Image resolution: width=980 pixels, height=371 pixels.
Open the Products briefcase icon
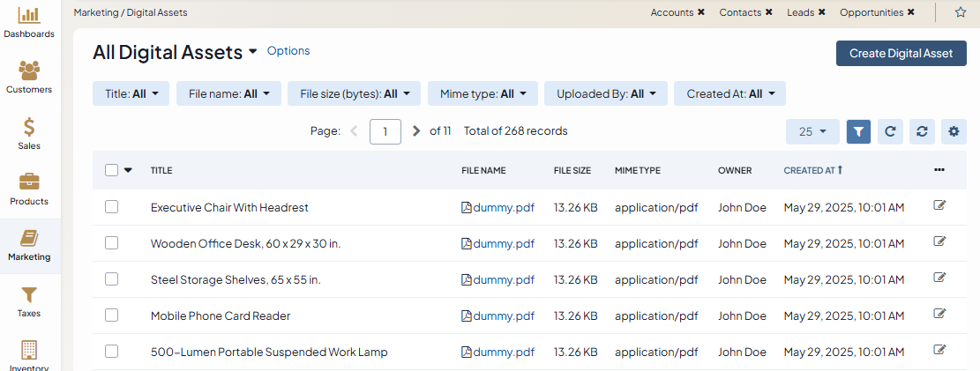[29, 182]
